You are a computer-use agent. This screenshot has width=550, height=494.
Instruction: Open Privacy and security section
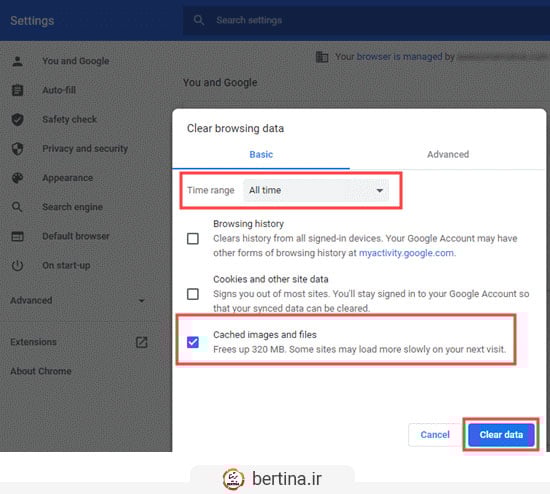point(85,149)
